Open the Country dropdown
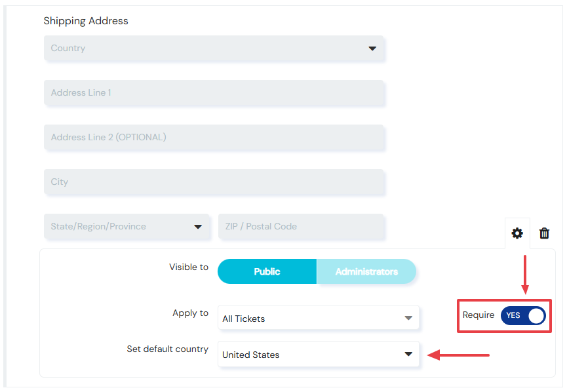The image size is (567, 392). (x=214, y=48)
